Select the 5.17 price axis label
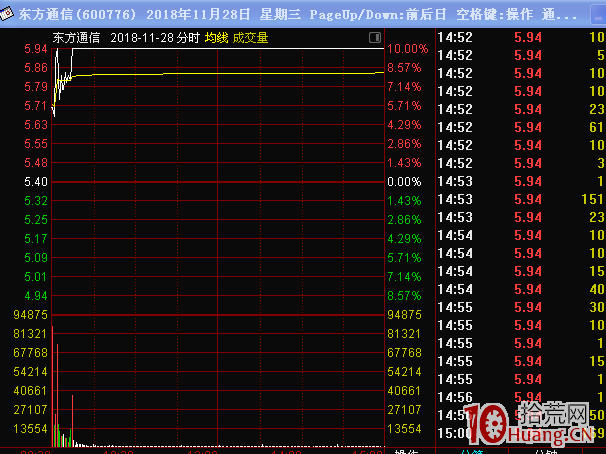Viewport: 606px width, 454px height. click(x=36, y=239)
